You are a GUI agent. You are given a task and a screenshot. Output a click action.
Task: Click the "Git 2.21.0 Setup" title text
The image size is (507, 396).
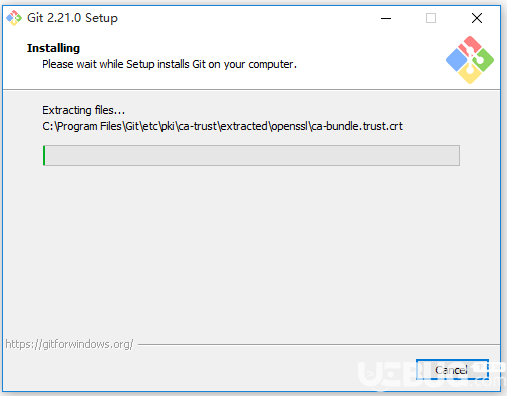tap(72, 18)
